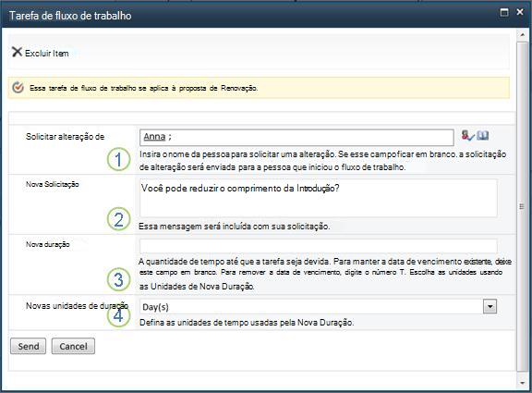Click 'Insira o nome da pessoa' help text

tap(322, 161)
